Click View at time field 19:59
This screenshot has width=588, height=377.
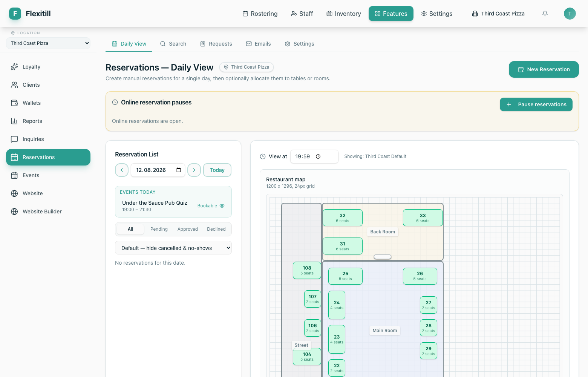tap(314, 156)
